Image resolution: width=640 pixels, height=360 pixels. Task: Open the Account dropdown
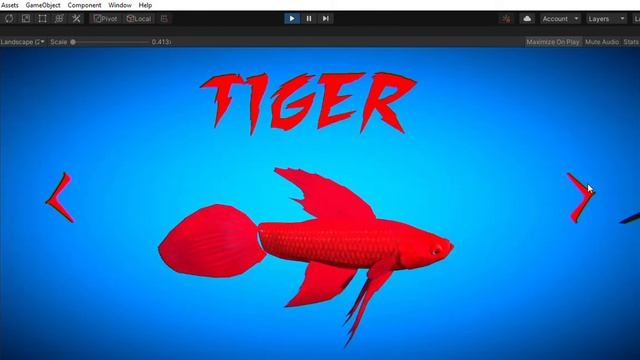(x=560, y=19)
